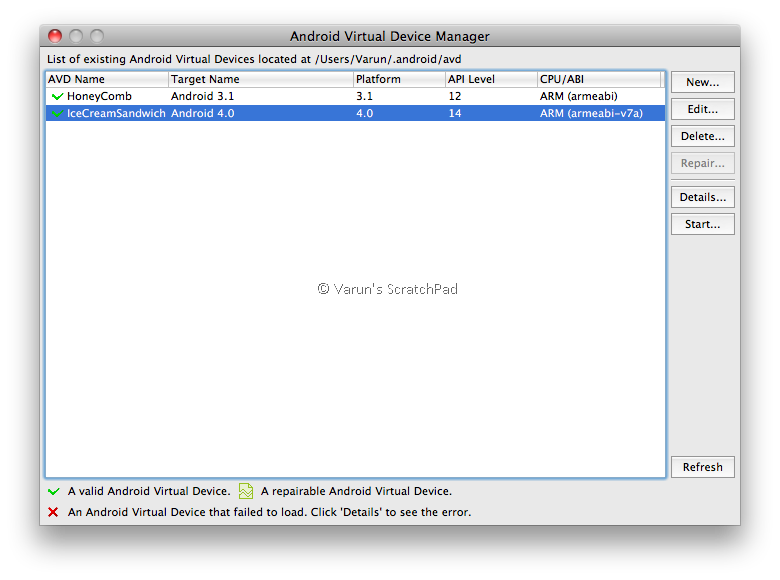Select the HoneyComb AVD row
This screenshot has width=780, height=580.
click(355, 96)
